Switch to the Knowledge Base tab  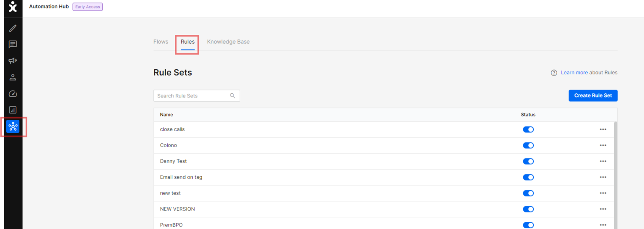coord(228,42)
